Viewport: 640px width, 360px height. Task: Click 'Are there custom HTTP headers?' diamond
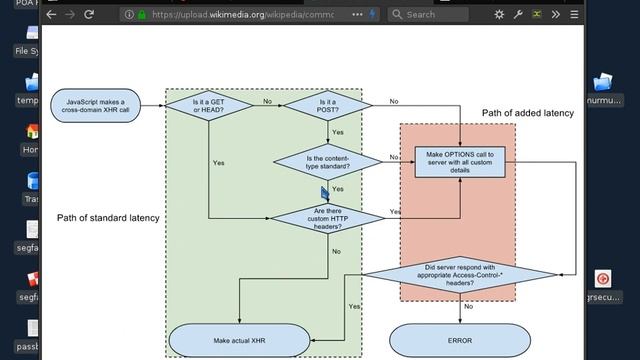pos(328,218)
